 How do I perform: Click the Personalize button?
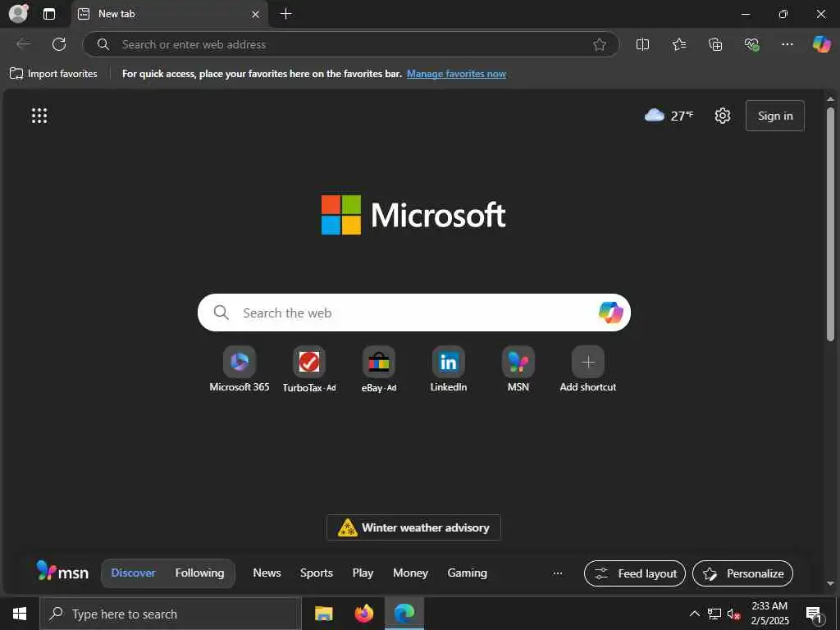click(x=742, y=573)
